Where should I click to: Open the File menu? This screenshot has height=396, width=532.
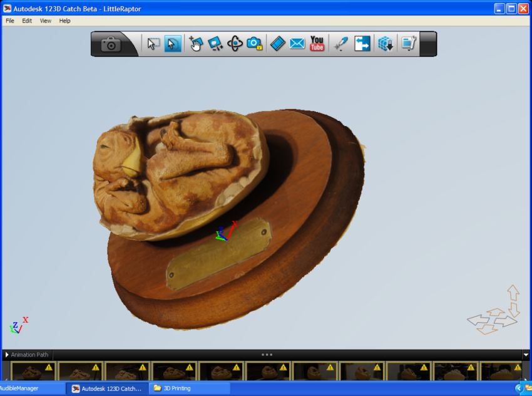[x=10, y=21]
